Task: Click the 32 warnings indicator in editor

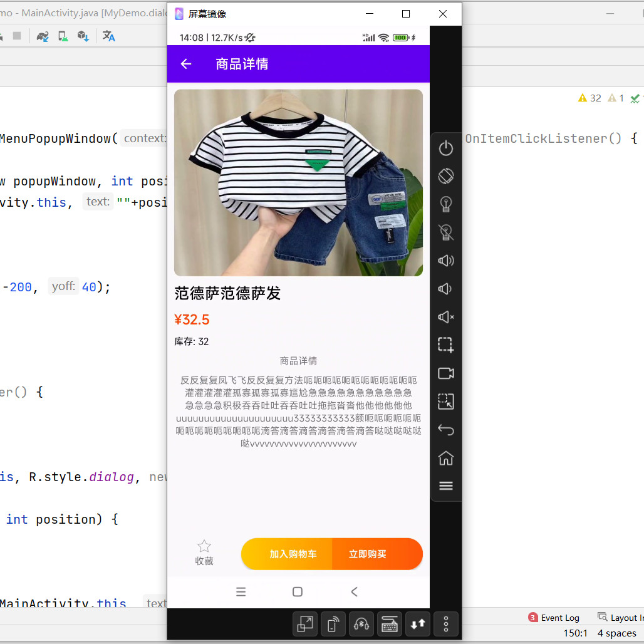Action: [589, 98]
